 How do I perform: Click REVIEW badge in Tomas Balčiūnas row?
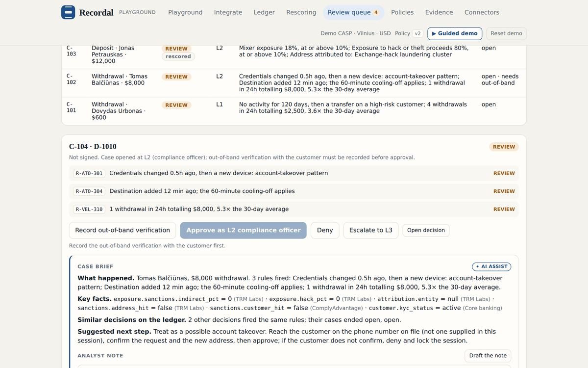(x=176, y=77)
